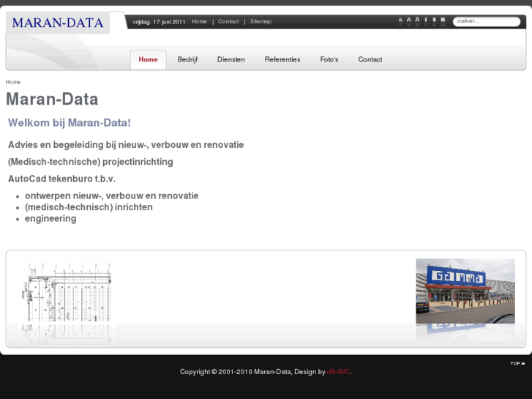Choose the wide page width icon

click(443, 20)
